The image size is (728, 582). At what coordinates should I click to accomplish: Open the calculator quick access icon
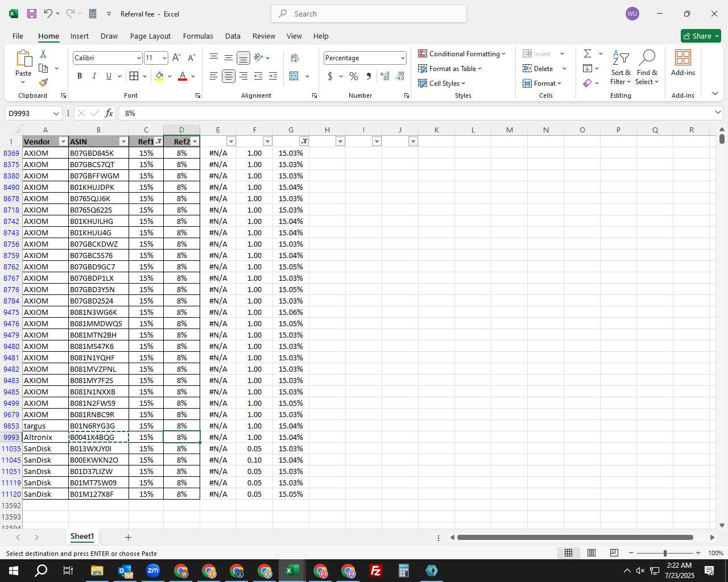click(93, 14)
